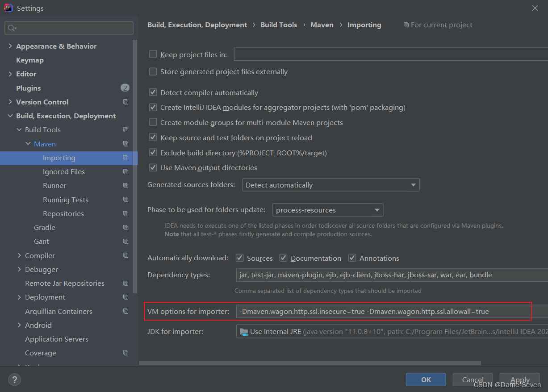The image size is (548, 392).
Task: Expand the Compiler node
Action: click(x=19, y=255)
